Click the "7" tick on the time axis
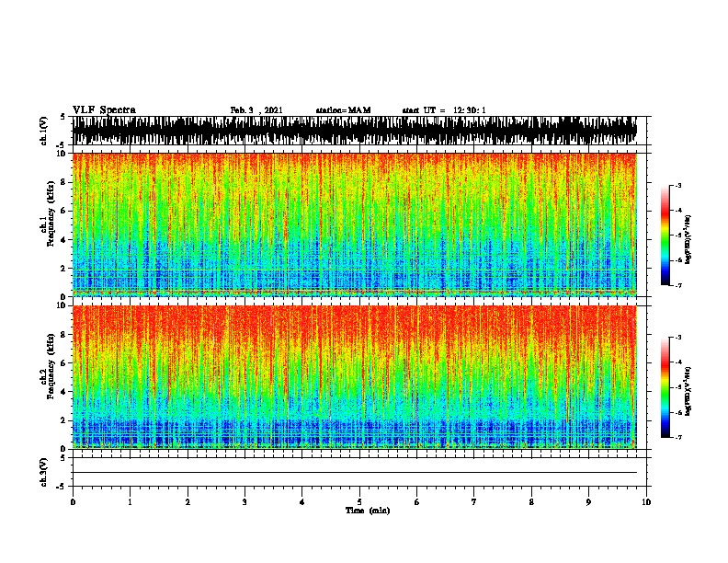The height and width of the screenshot is (563, 728). [x=474, y=502]
